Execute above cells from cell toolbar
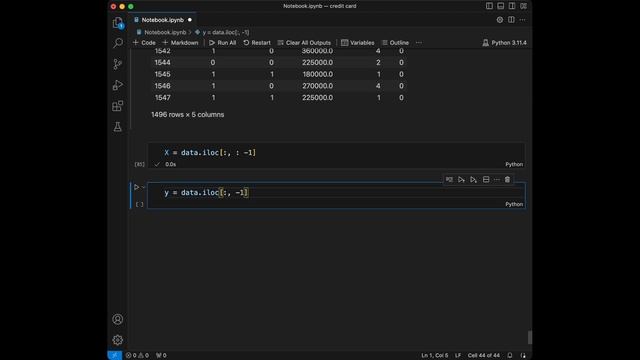640x360 pixels. coord(461,180)
